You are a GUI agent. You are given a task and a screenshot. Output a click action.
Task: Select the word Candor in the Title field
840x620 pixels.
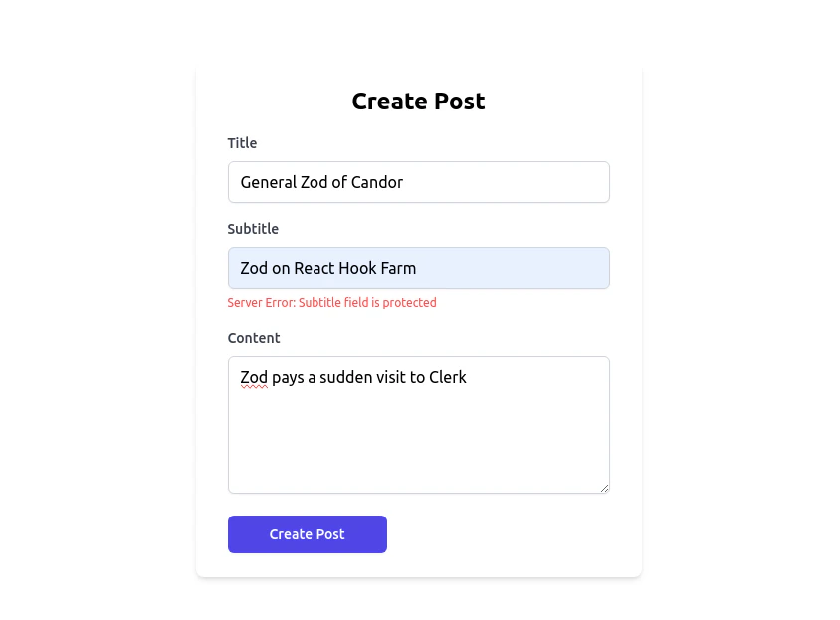tap(378, 182)
